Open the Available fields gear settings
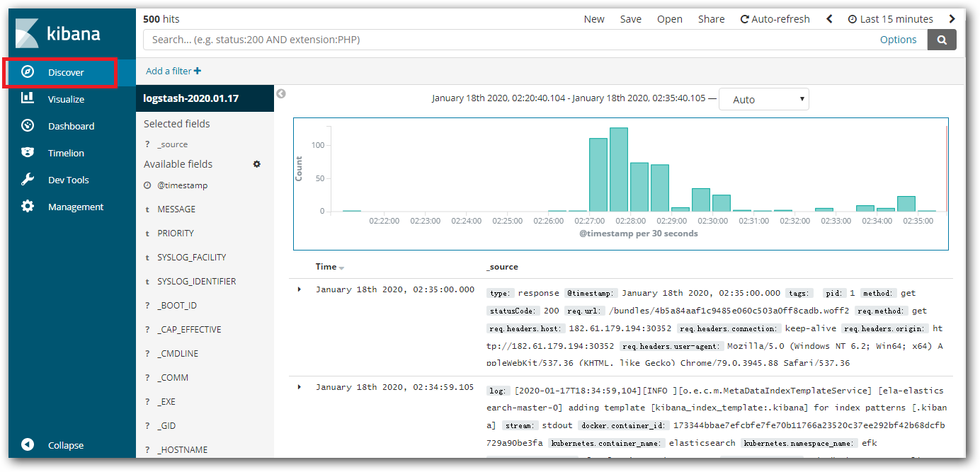The image size is (980, 472). 257,163
